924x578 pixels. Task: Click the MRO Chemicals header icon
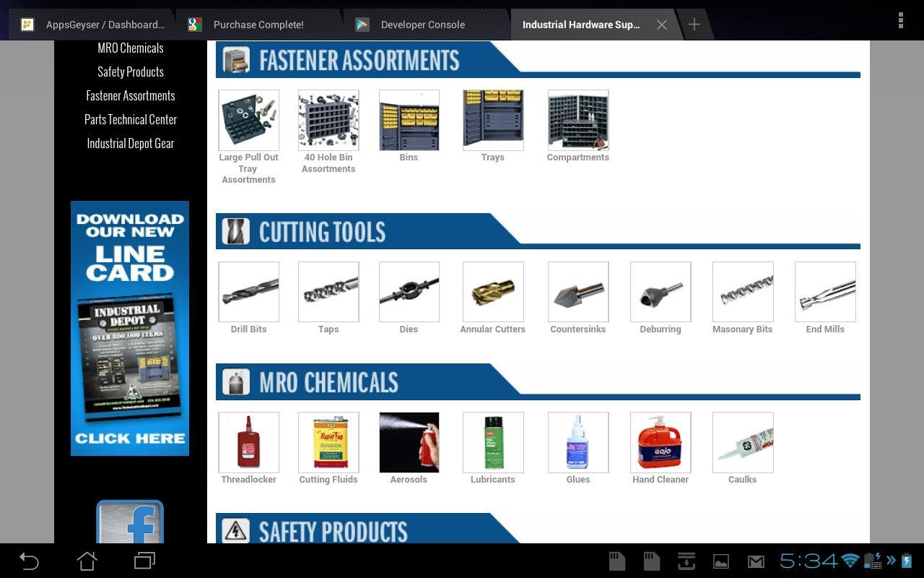point(235,382)
